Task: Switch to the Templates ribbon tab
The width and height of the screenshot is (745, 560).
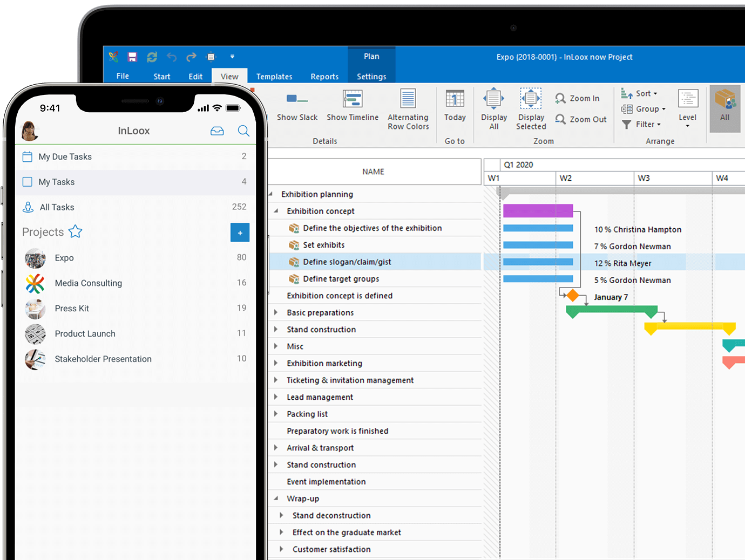Action: pos(274,77)
